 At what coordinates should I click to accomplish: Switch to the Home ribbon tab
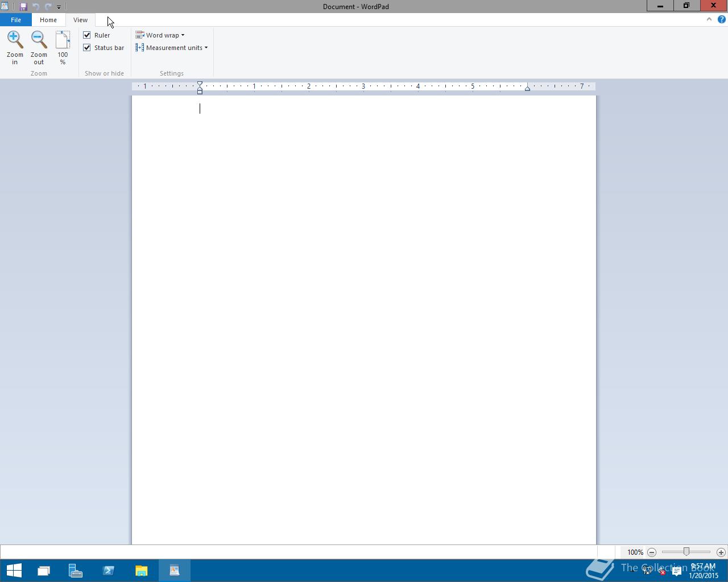coord(48,20)
